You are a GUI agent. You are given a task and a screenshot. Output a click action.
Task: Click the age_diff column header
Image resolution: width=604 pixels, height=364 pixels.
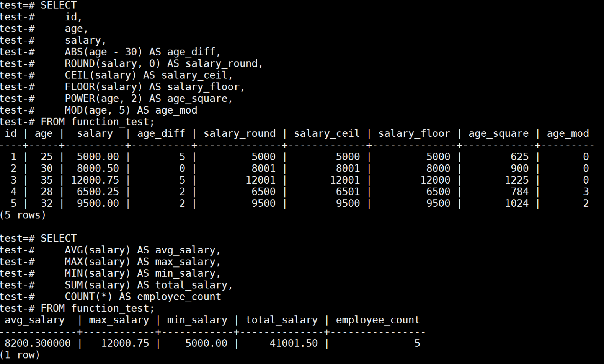tap(161, 133)
